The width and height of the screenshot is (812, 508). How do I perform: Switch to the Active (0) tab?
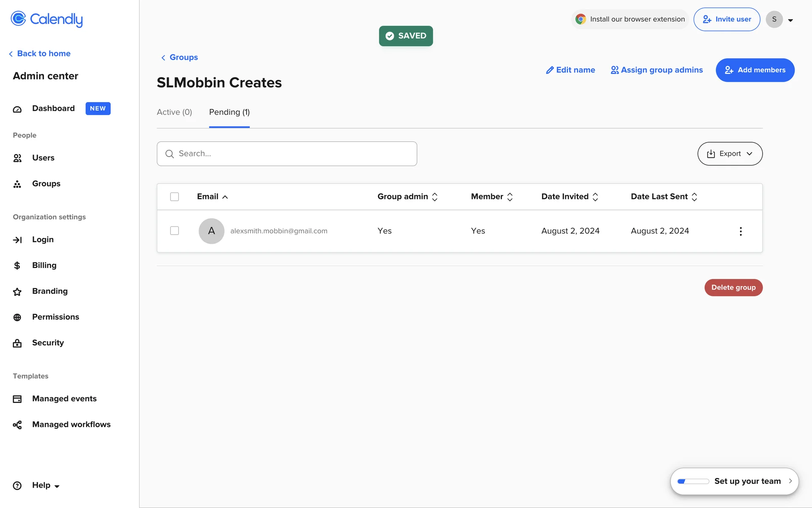174,112
